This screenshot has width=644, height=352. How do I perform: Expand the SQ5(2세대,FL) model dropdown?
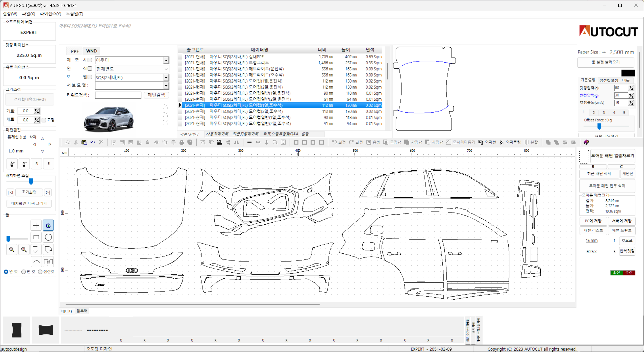pyautogui.click(x=166, y=77)
